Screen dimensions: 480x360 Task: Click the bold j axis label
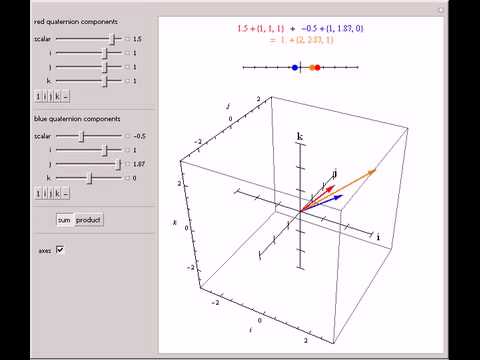pos(335,174)
